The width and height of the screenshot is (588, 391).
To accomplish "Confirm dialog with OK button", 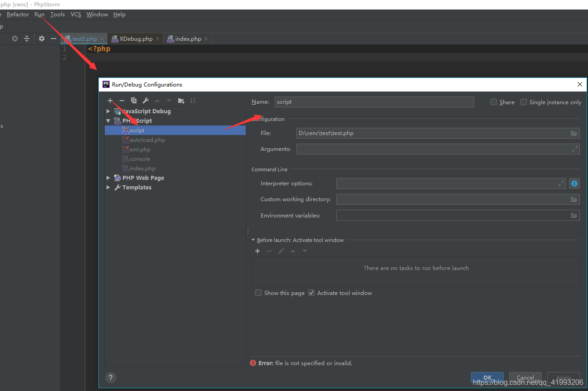I will point(487,377).
